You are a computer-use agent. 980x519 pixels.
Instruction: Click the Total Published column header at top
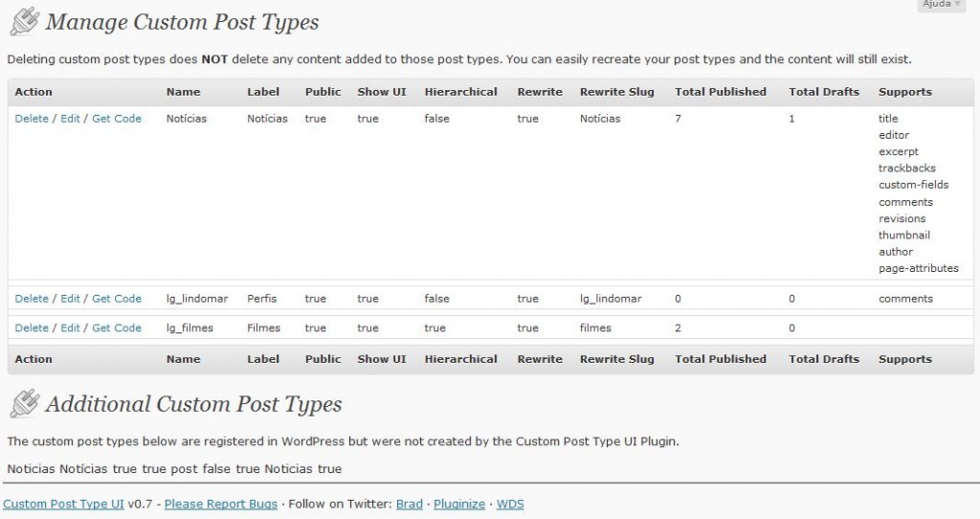(x=721, y=92)
